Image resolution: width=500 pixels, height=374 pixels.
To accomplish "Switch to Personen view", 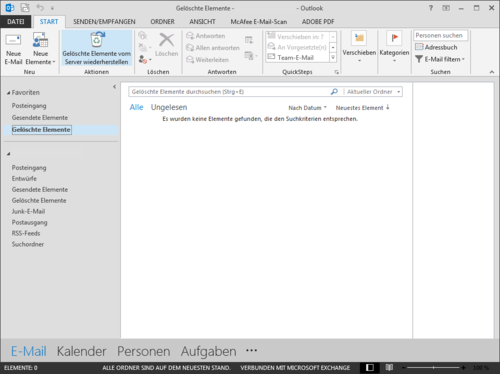I will tap(143, 351).
